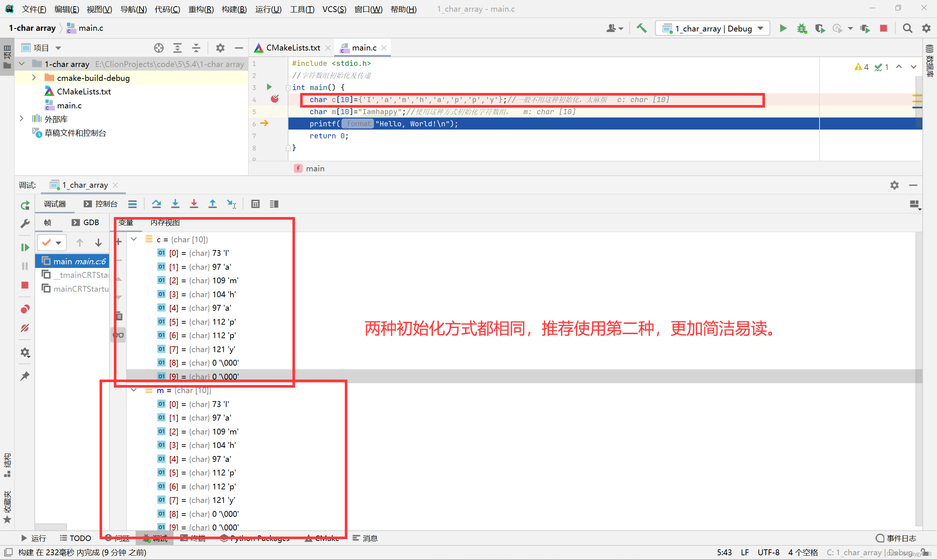
Task: Click run gutter arrow beside main()
Action: point(269,87)
